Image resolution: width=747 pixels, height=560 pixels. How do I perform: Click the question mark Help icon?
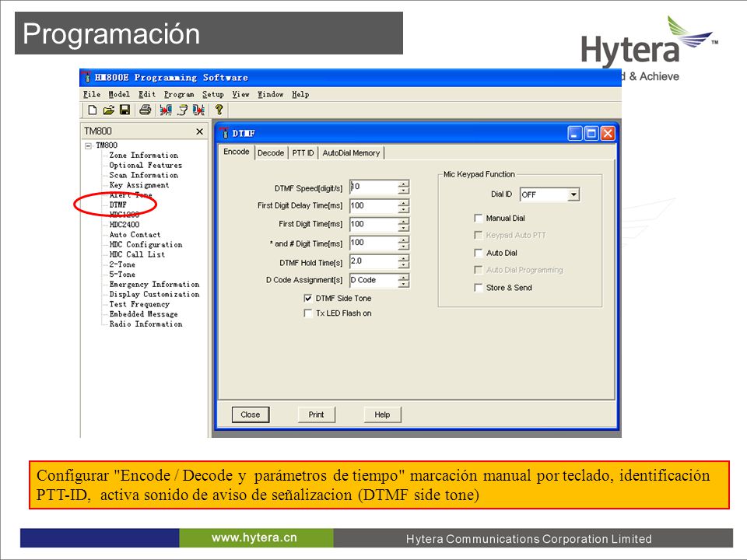coord(219,110)
